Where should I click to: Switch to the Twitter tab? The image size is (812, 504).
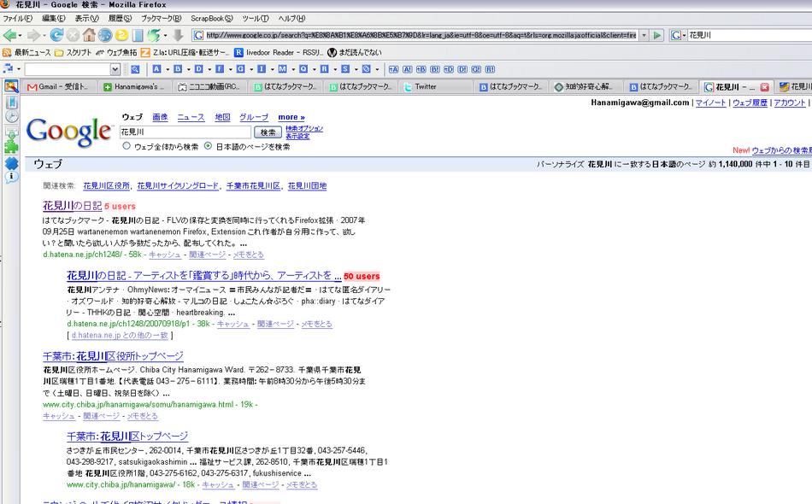click(437, 87)
